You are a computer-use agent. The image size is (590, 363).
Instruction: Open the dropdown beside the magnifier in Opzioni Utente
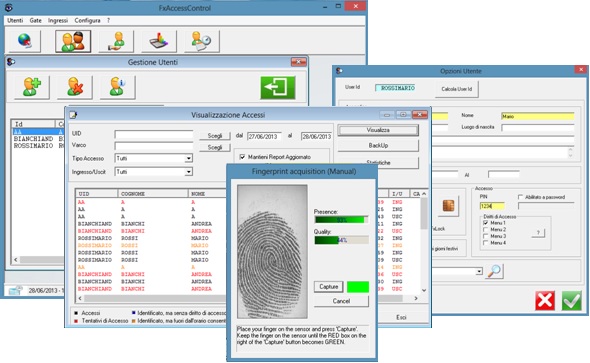[x=479, y=271]
